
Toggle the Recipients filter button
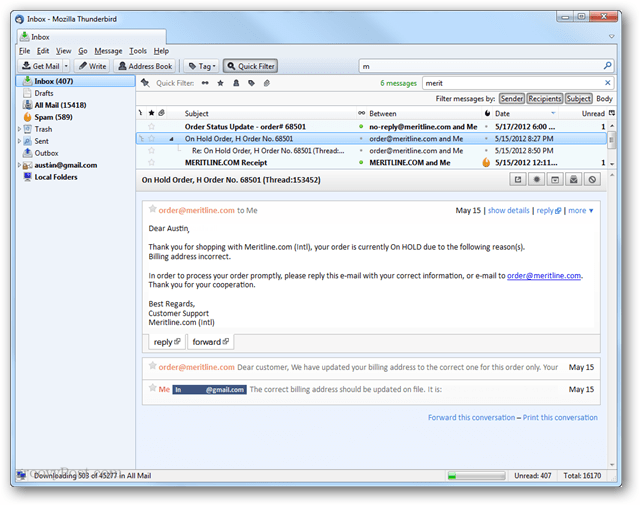click(544, 99)
